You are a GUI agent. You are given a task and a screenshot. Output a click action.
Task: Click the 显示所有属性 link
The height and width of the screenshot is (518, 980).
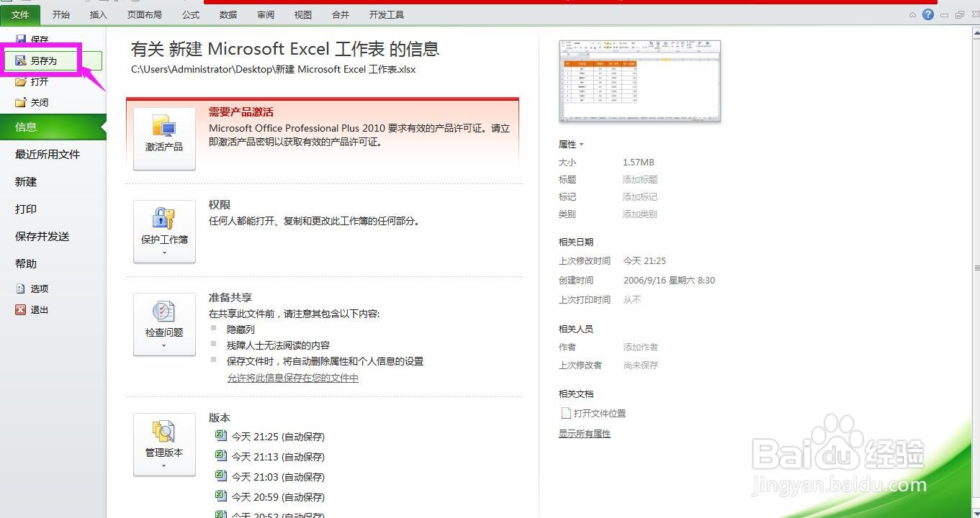click(x=585, y=434)
